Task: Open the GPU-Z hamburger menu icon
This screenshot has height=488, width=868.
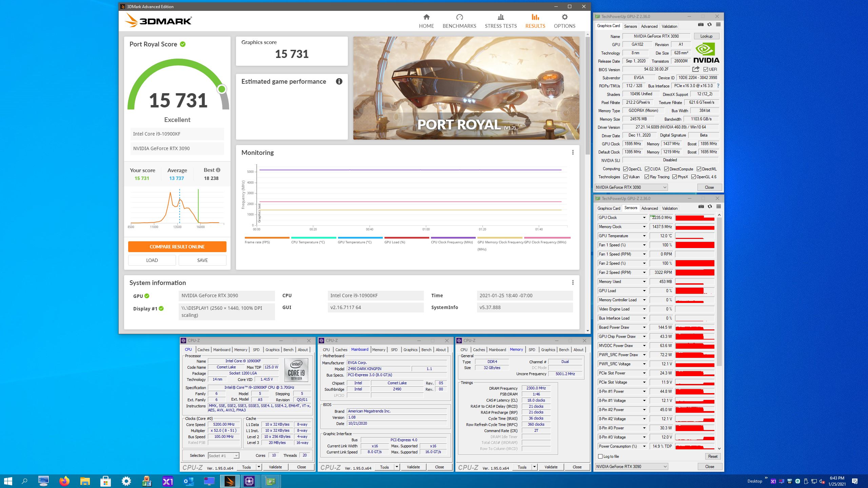Action: (718, 25)
